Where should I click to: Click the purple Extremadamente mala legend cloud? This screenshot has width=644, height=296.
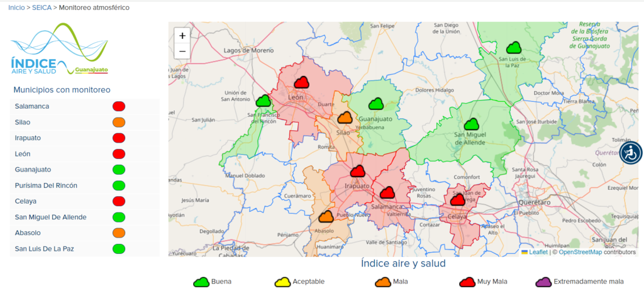tap(543, 282)
